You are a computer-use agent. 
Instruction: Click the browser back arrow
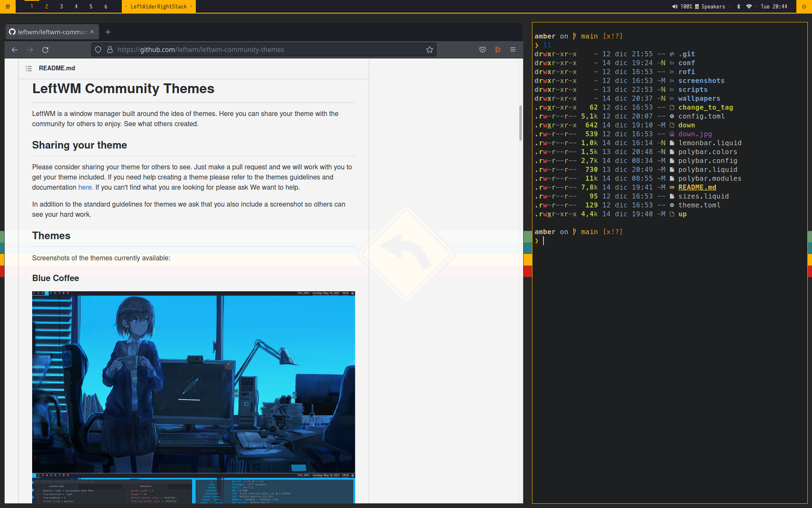click(x=15, y=50)
